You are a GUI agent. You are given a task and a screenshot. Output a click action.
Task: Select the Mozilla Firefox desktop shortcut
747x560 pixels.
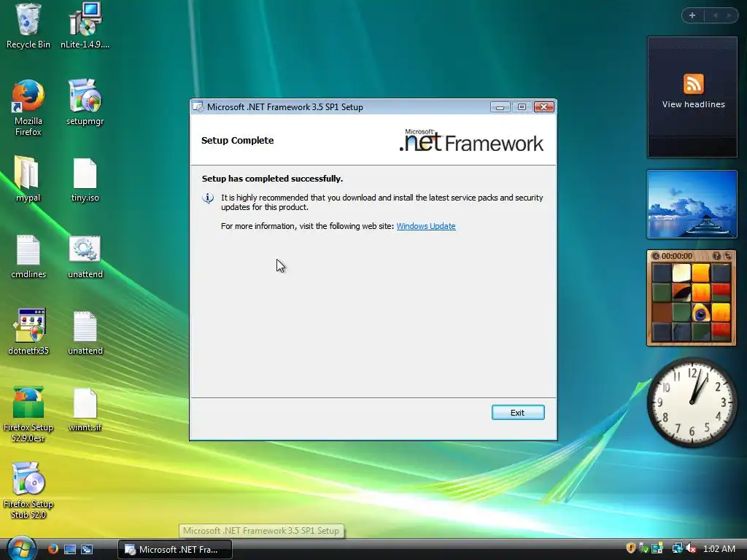coord(28,108)
